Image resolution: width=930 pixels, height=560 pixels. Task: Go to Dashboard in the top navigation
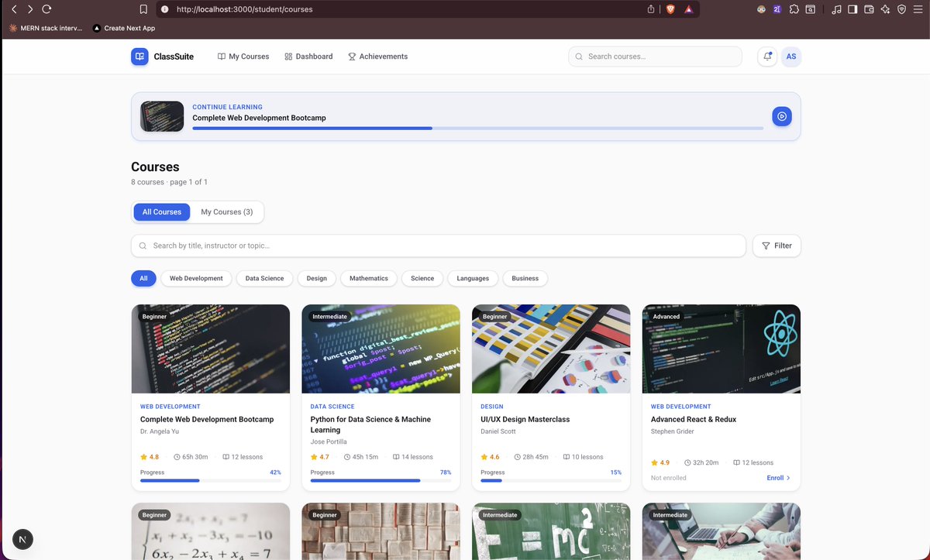pyautogui.click(x=308, y=57)
